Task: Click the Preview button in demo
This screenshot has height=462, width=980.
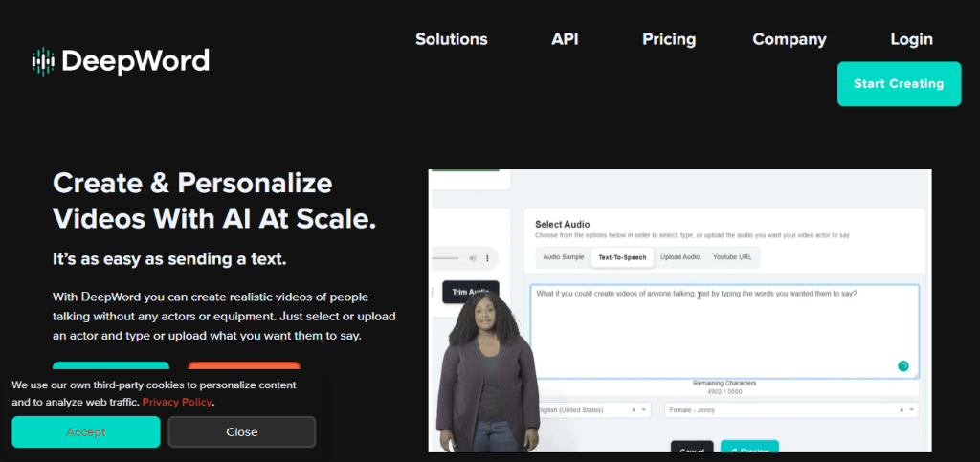Action: coord(749,447)
